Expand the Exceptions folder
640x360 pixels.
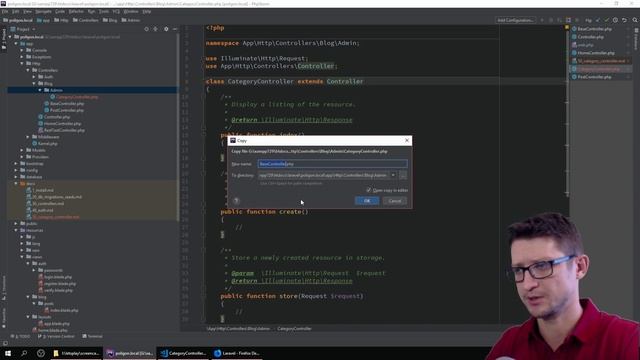tap(22, 57)
